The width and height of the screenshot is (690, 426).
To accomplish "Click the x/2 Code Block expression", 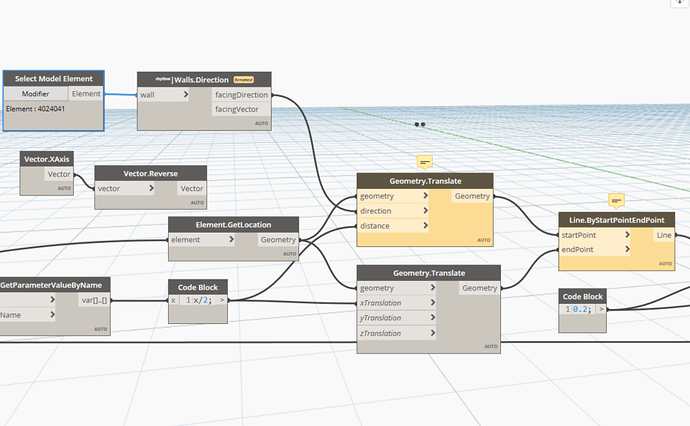I will pos(202,300).
